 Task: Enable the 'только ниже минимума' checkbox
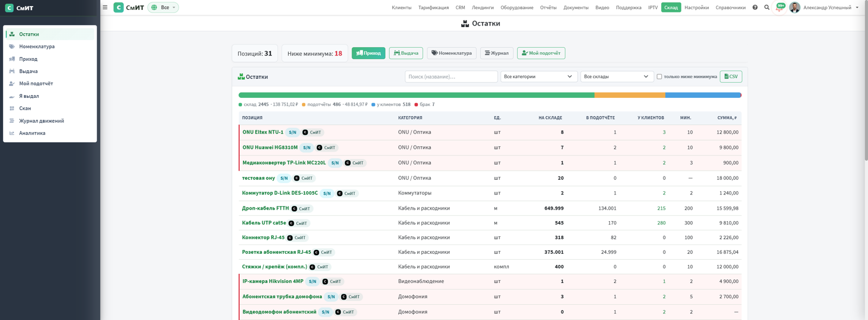(659, 77)
